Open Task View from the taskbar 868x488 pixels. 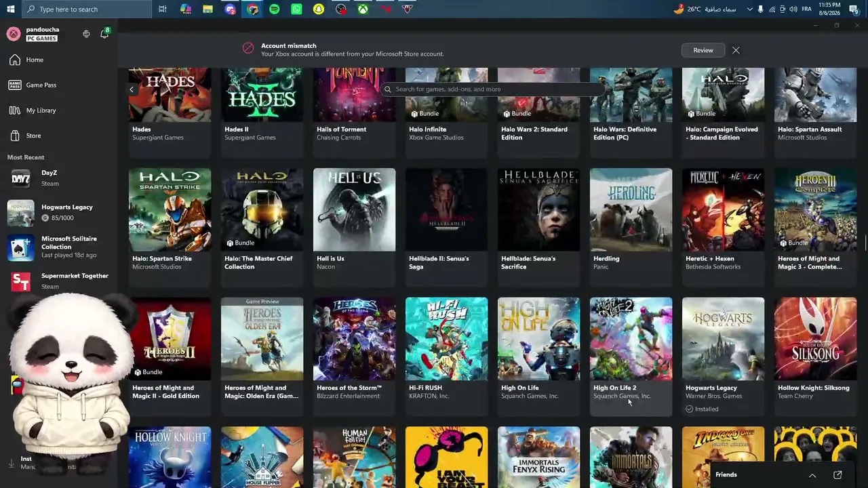pyautogui.click(x=163, y=9)
